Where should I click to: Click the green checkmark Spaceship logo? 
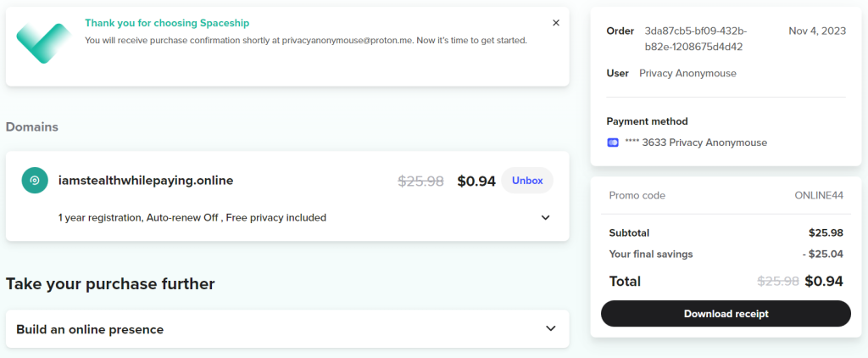(44, 43)
